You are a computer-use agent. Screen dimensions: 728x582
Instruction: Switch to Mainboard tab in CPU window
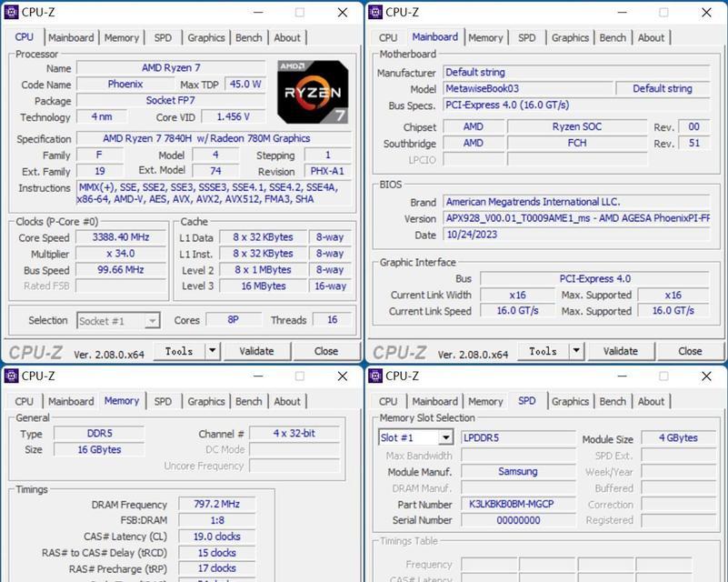[x=71, y=37]
